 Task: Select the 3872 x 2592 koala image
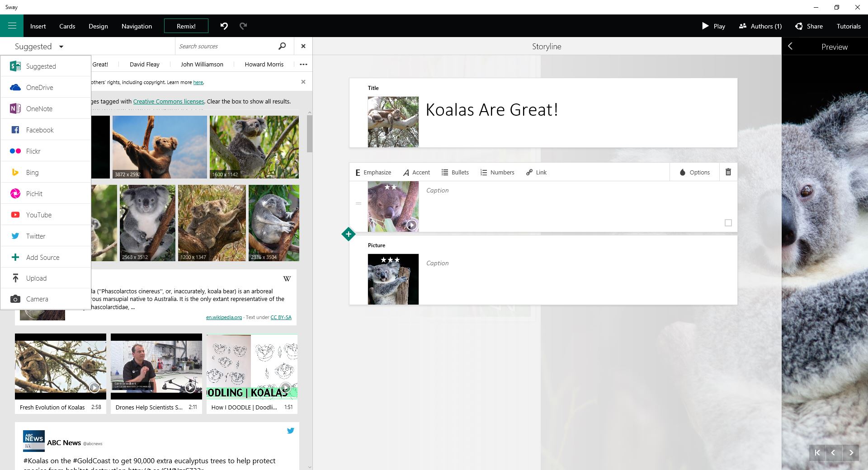pos(160,147)
